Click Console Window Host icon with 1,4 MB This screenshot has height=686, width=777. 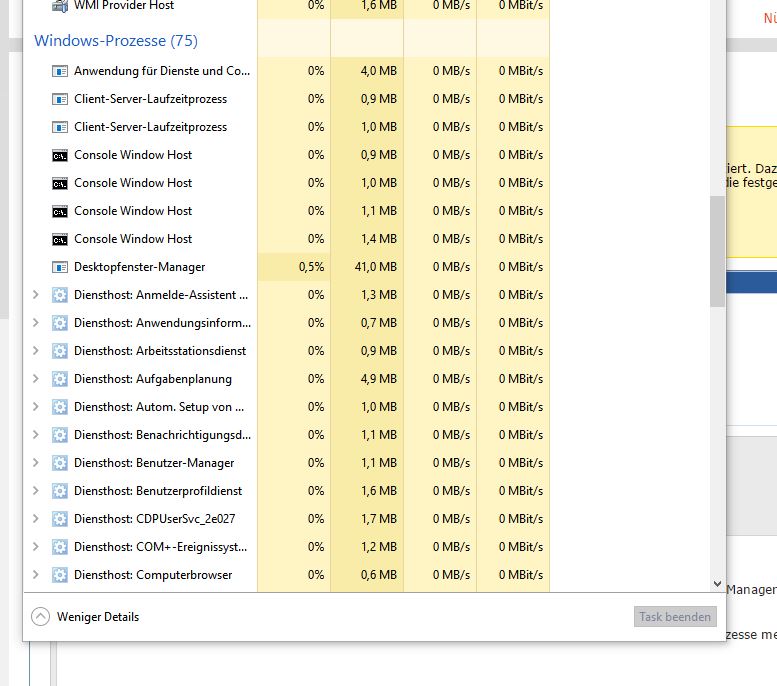60,239
